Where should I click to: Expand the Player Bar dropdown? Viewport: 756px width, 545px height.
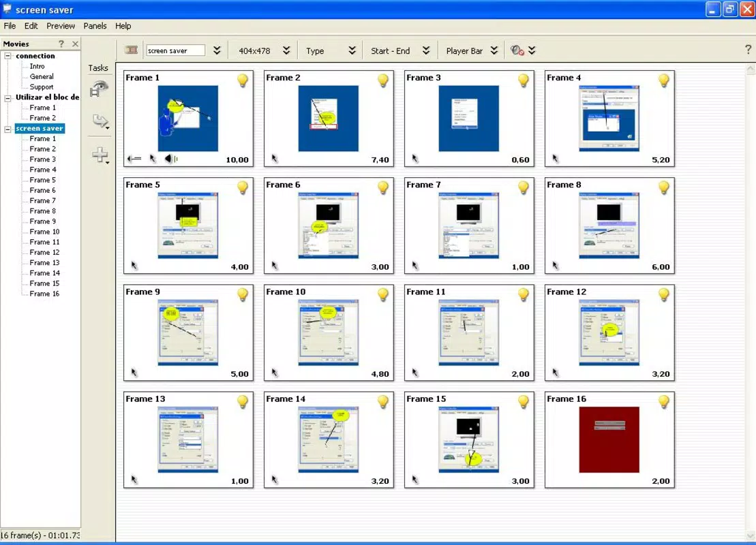pyautogui.click(x=494, y=50)
